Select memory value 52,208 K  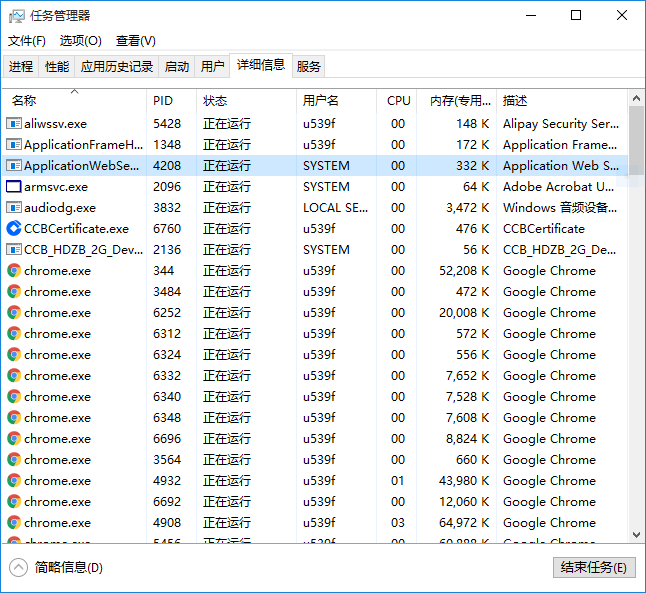pyautogui.click(x=464, y=270)
